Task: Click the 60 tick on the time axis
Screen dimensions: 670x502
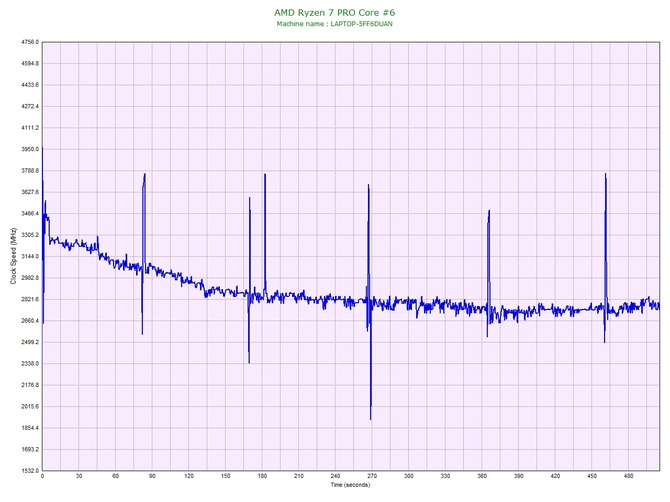Action: [115, 476]
